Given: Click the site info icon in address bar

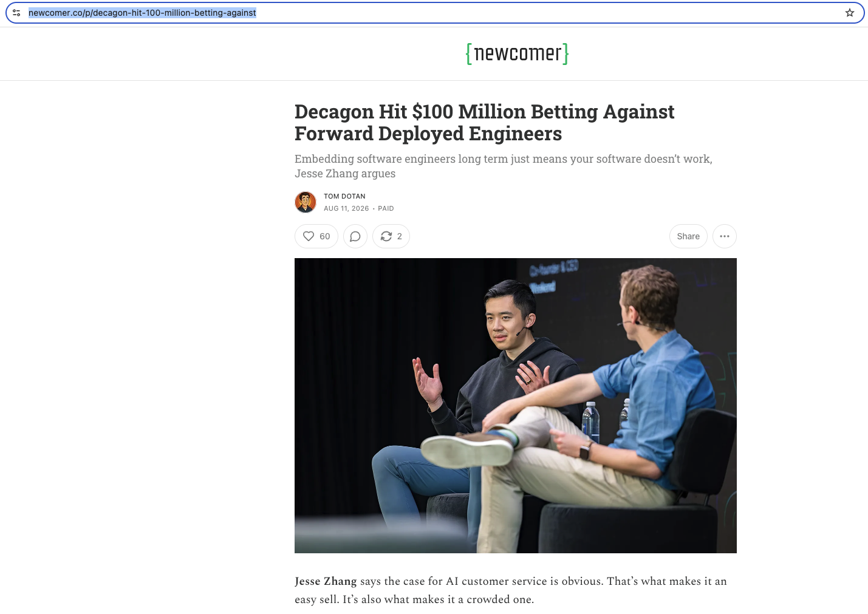Looking at the screenshot, I should point(16,13).
